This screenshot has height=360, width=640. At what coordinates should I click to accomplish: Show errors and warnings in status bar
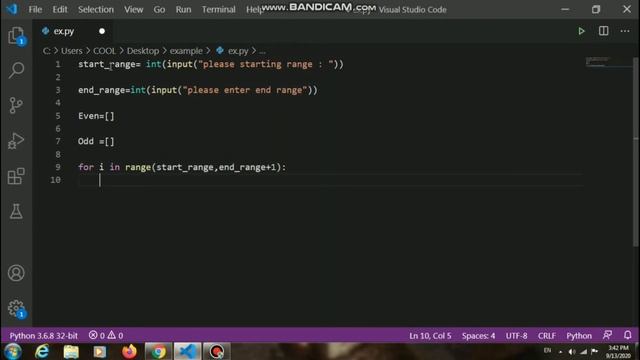coord(106,335)
